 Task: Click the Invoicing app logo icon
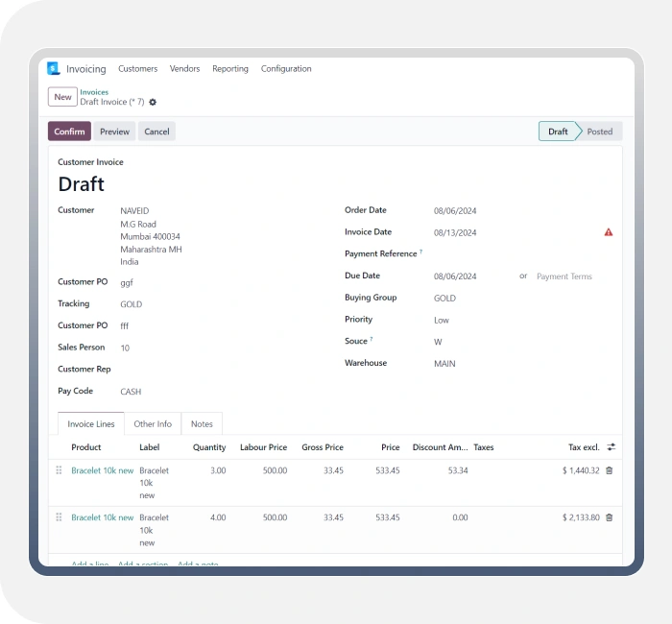54,68
